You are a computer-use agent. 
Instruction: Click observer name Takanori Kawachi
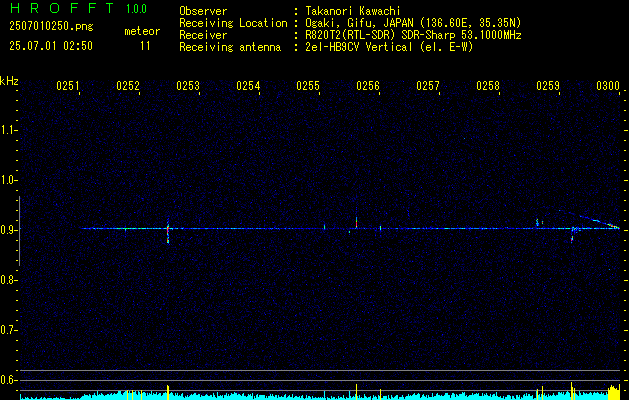353,11
